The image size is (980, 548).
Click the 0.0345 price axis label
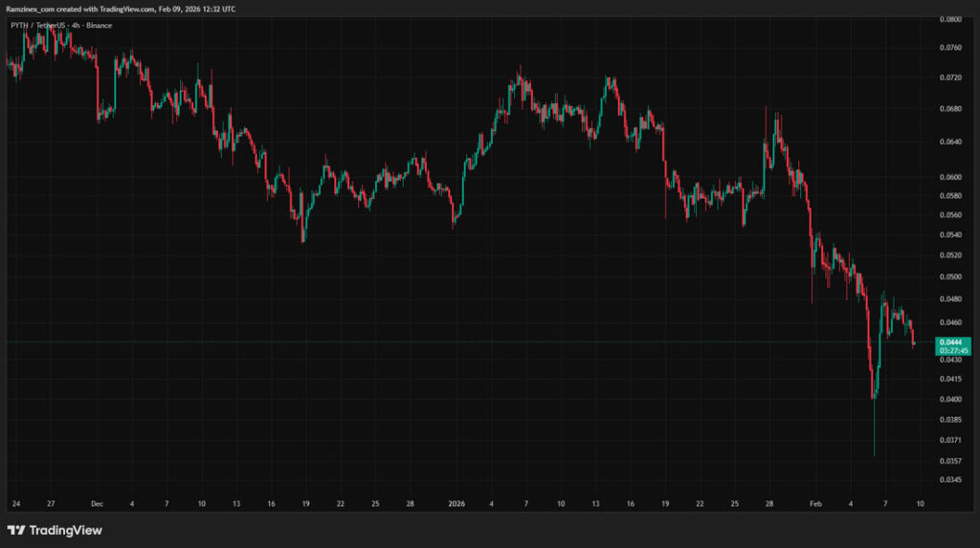[950, 478]
